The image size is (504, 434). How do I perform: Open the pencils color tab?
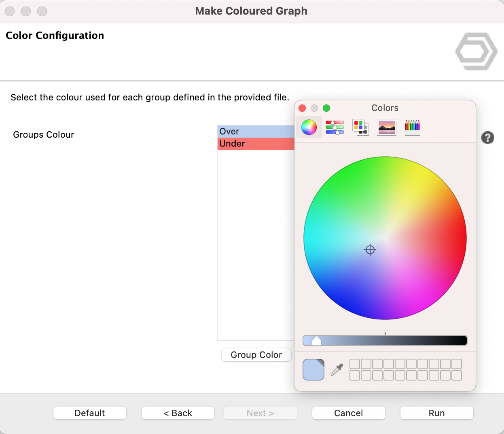click(412, 128)
